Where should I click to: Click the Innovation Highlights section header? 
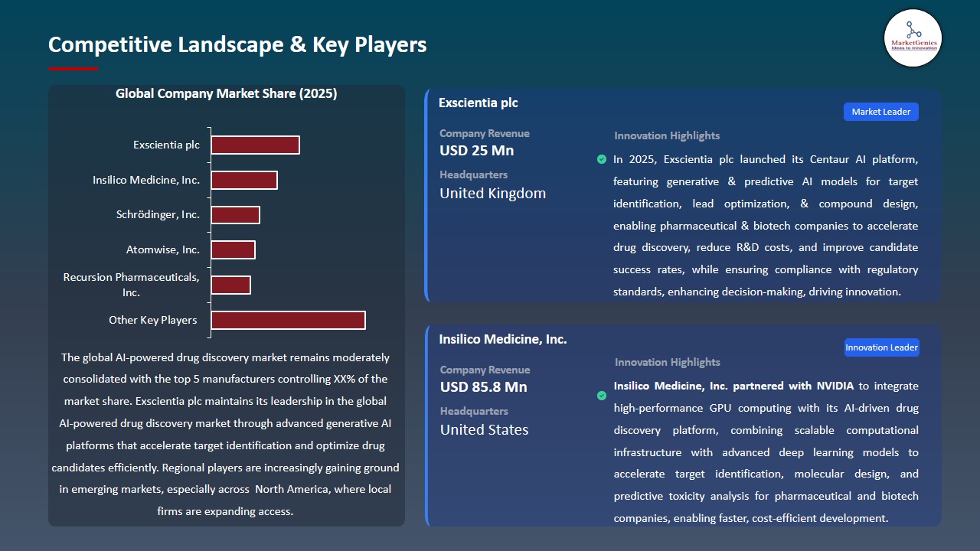[667, 135]
